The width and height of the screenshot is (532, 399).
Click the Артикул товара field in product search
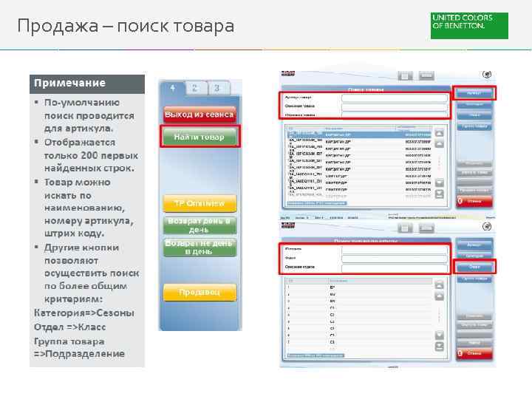coord(395,98)
